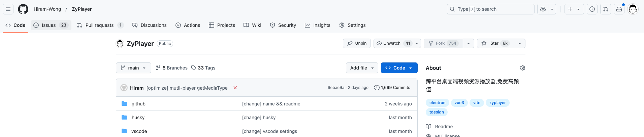Expand the star lists dropdown arrow
This screenshot has height=137, width=644.
[x=520, y=43]
